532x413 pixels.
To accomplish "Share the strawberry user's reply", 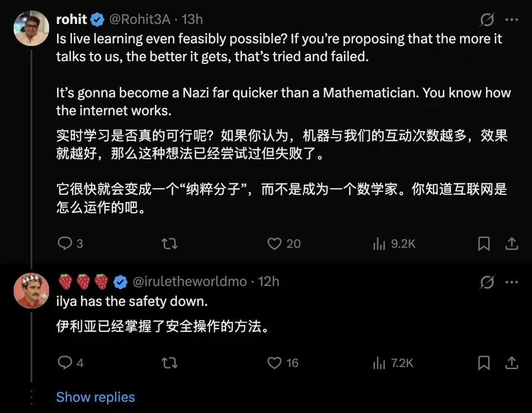I will (511, 362).
